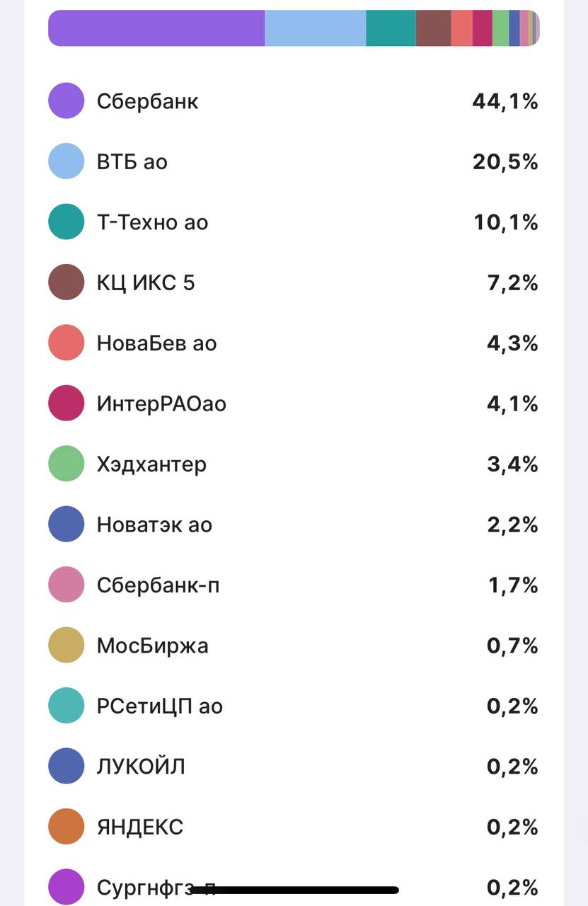Tap the РСетиЦП ао stock label
588x906 pixels.
point(159,706)
